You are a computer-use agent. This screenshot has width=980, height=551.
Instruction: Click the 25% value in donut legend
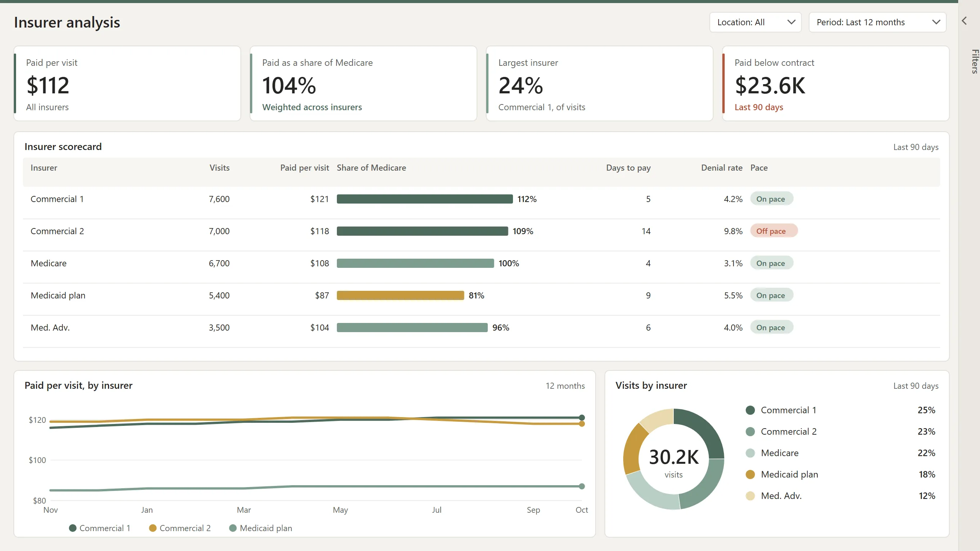[926, 410]
